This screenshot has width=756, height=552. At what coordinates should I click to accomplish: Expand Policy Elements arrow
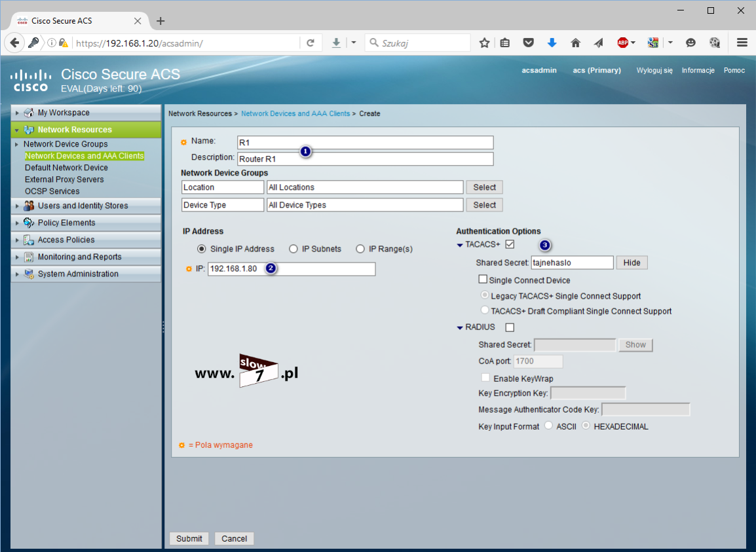[17, 223]
